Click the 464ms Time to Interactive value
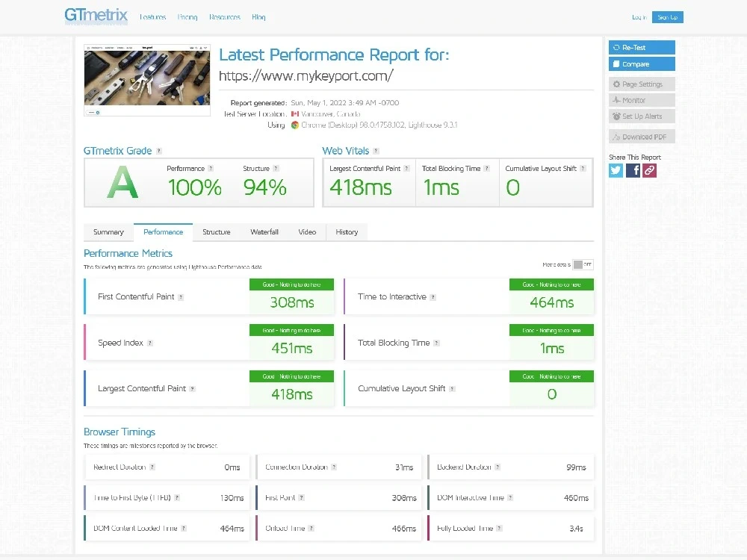Image resolution: width=747 pixels, height=560 pixels. [x=552, y=302]
